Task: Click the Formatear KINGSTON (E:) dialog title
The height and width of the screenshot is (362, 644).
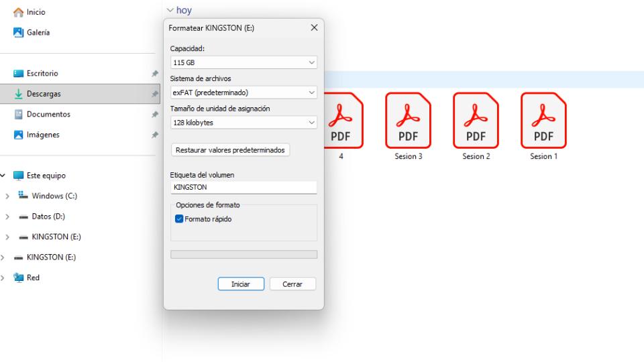Action: click(211, 28)
